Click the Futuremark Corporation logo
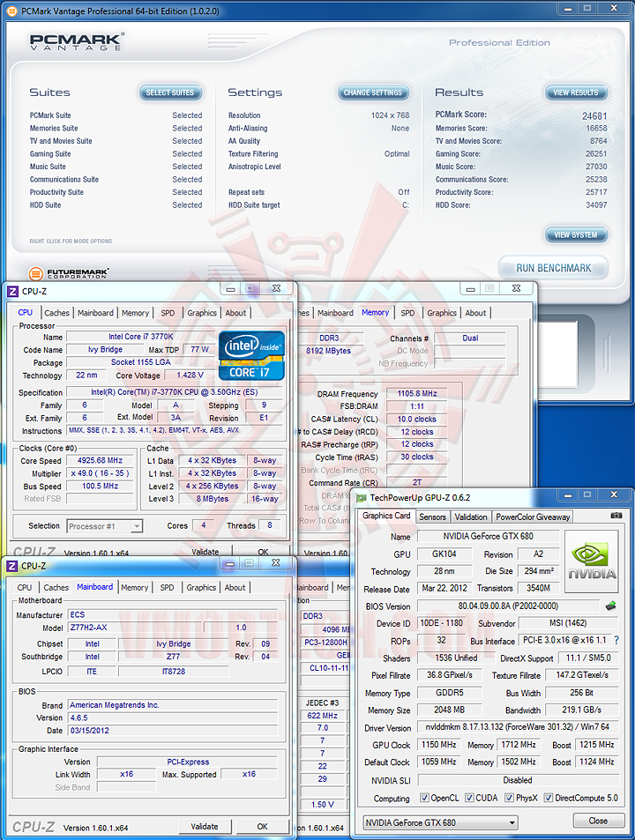Screen dimensions: 635x840 [x=69, y=274]
